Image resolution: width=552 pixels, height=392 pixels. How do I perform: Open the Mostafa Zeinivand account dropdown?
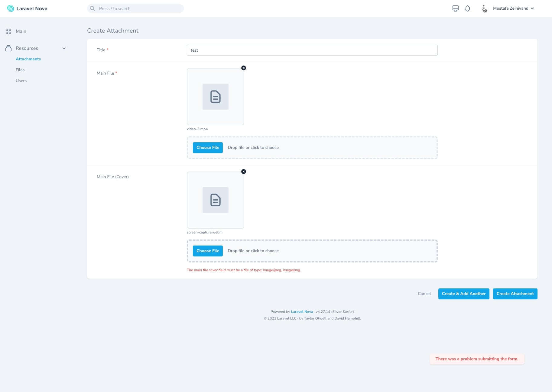click(513, 8)
